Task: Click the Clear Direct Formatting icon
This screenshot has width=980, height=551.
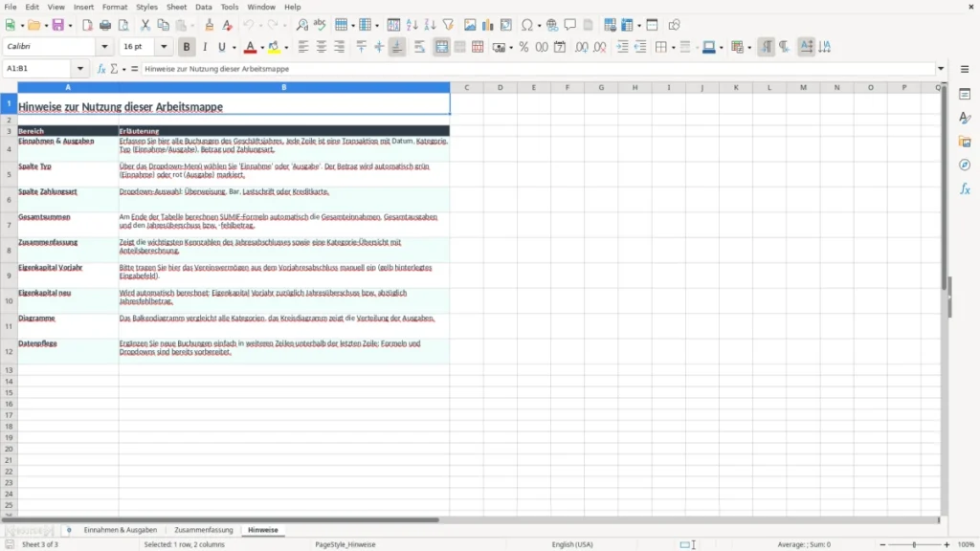Action: (x=228, y=25)
